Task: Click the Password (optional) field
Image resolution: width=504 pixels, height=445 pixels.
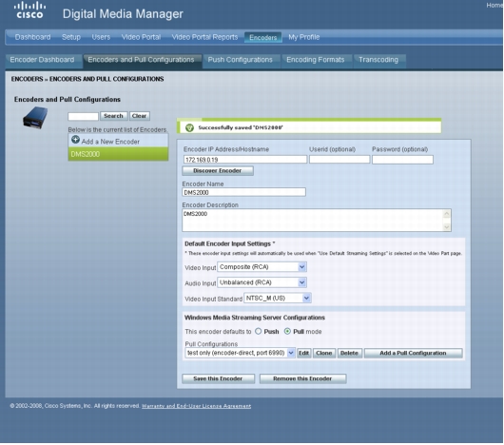Action: pyautogui.click(x=402, y=160)
